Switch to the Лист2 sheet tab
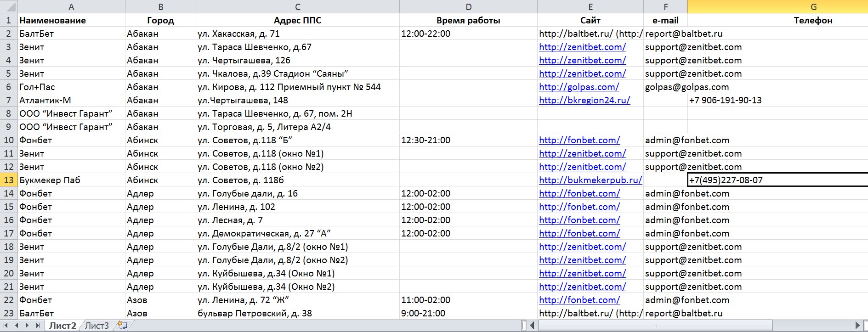This screenshot has width=868, height=332. coord(62,326)
